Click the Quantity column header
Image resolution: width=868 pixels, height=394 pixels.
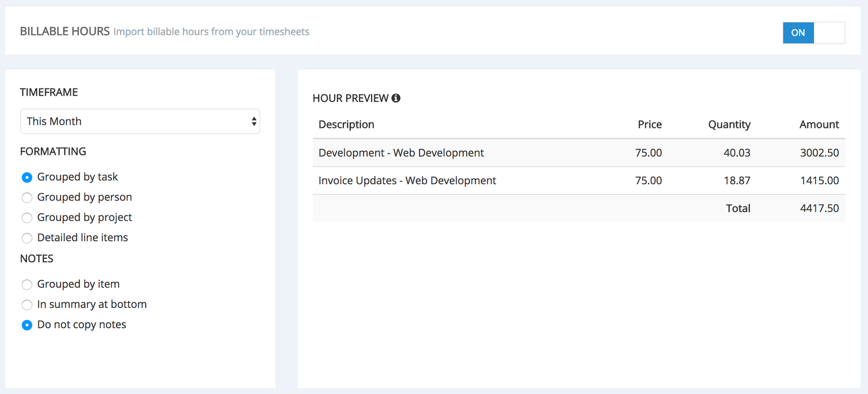point(729,125)
